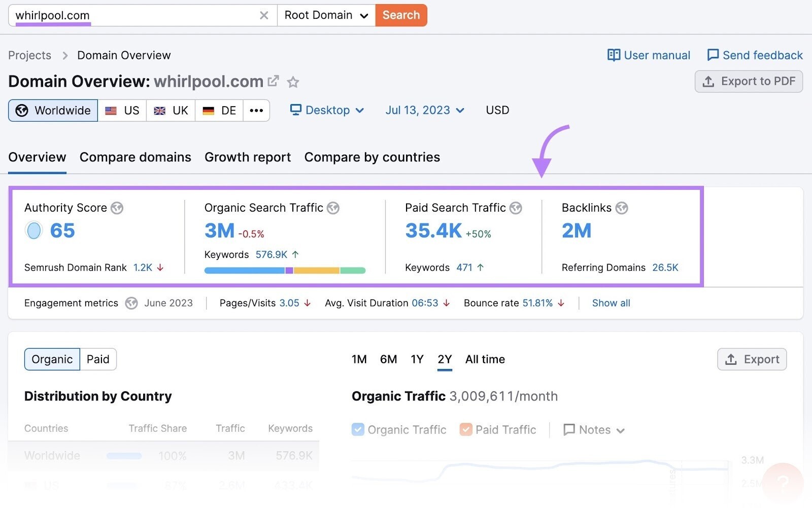The width and height of the screenshot is (812, 508).
Task: Select the All time range
Action: pos(485,359)
